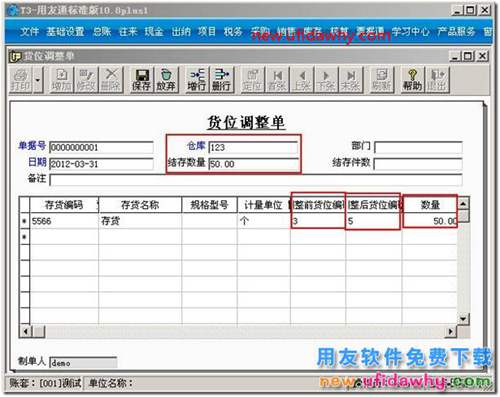Click the horizontal scroll left arrow
Image resolution: width=500 pixels, height=397 pixels.
26,331
